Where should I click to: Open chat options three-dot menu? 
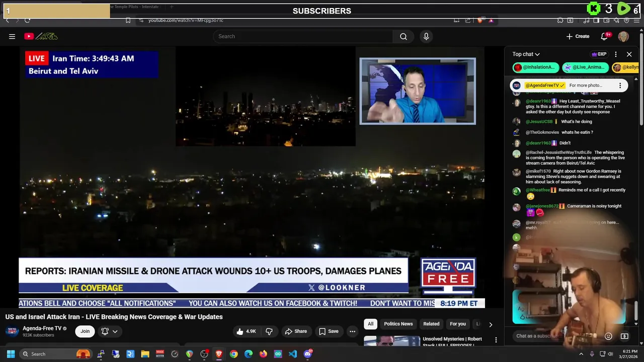pos(616,54)
